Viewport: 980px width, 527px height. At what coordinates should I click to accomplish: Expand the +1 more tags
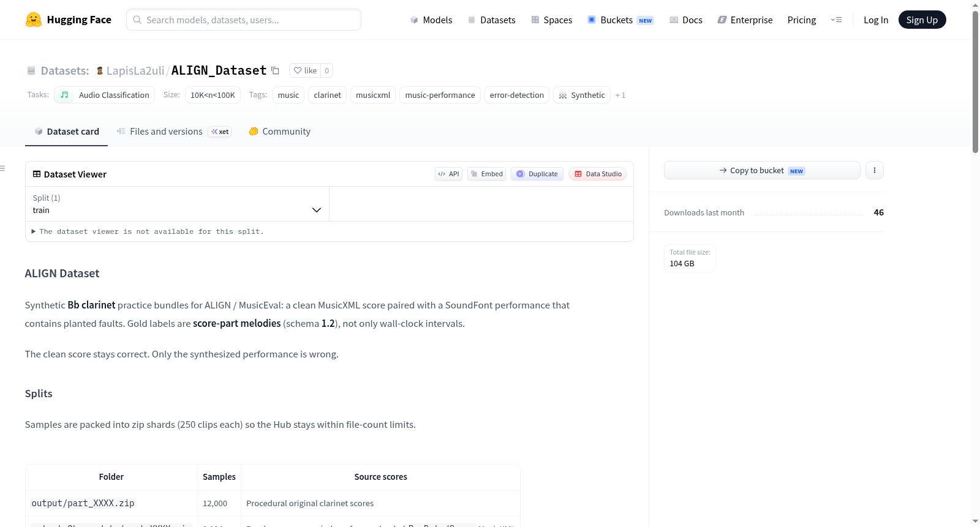click(620, 95)
